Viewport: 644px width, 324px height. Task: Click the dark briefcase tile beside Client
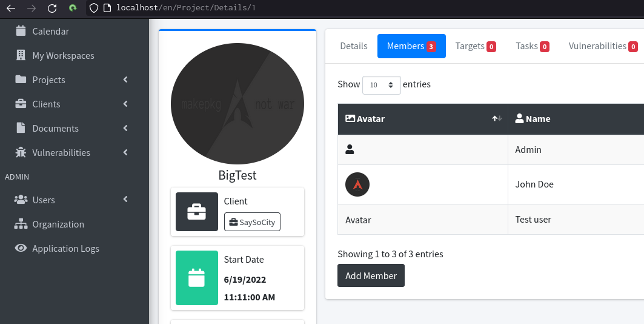(x=197, y=212)
